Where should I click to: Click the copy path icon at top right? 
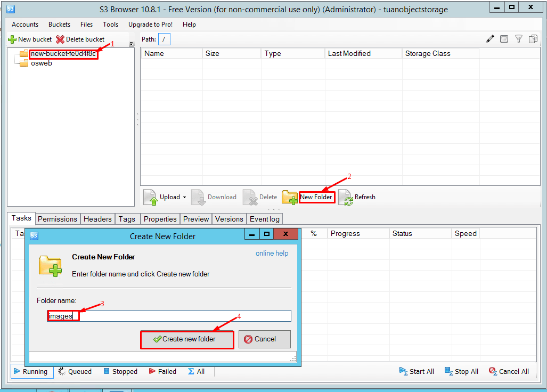tap(533, 39)
